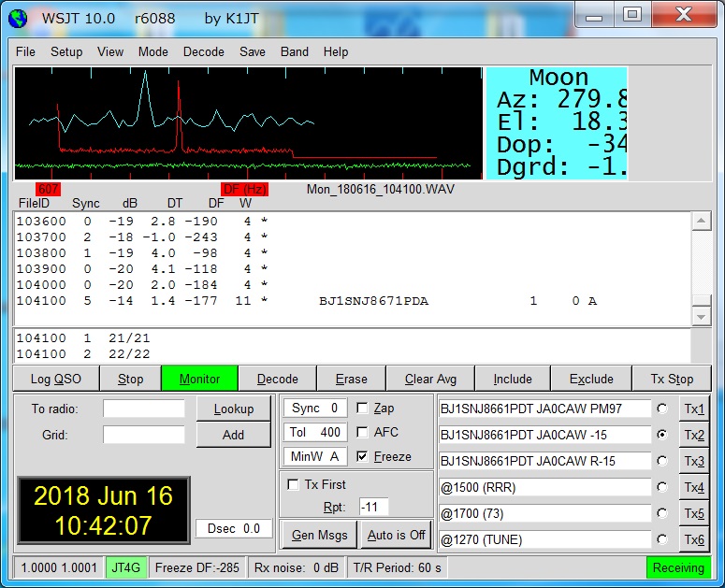The height and width of the screenshot is (588, 725).
Task: Click the WSJT globe icon in title bar
Action: 18,19
